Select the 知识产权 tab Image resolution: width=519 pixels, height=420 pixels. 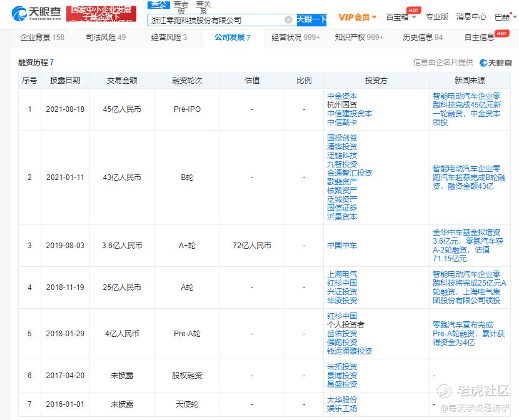(359, 37)
